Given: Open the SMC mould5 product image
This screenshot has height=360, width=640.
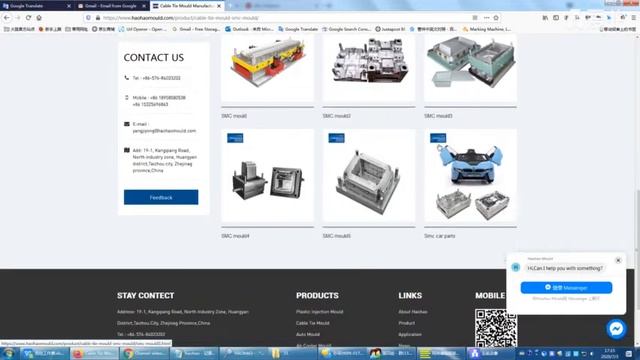Looking at the screenshot, I should click(369, 176).
